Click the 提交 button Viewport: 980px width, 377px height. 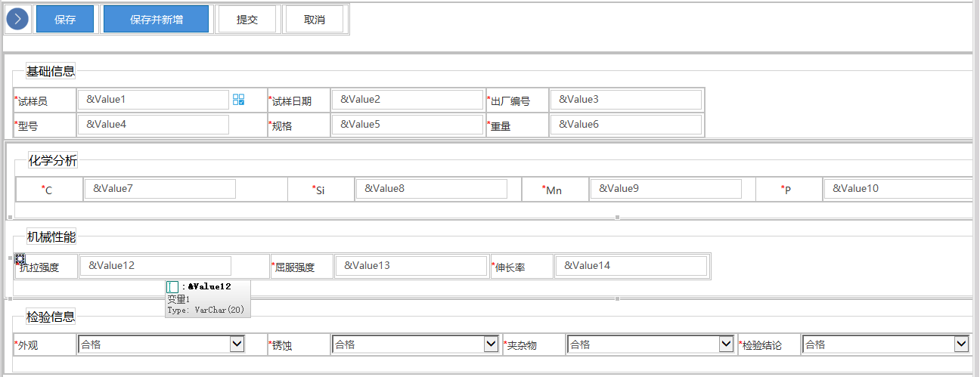pos(247,20)
